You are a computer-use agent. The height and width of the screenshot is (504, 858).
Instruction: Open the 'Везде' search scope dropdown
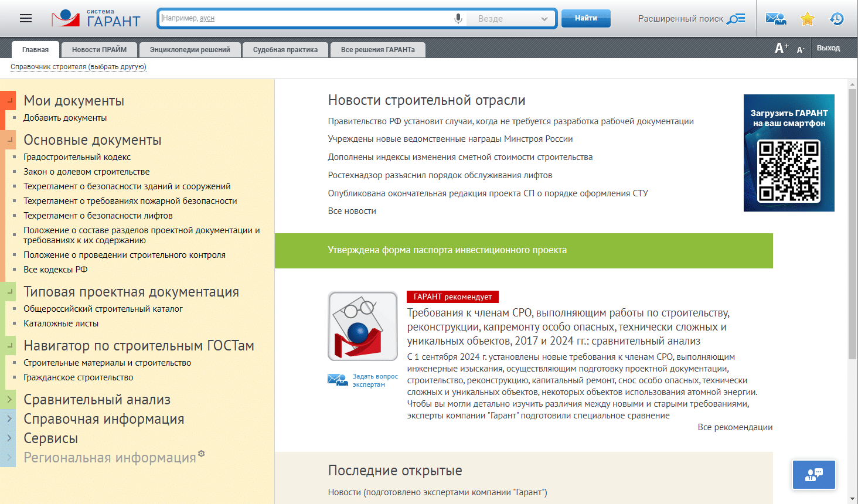click(x=512, y=19)
